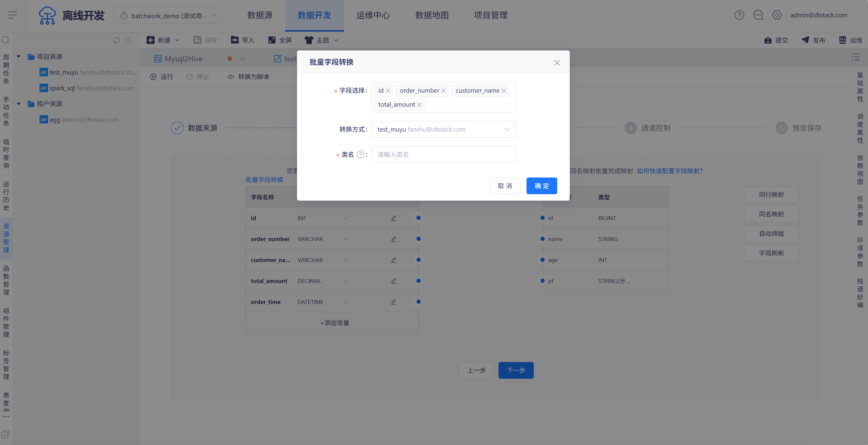868x445 pixels.
Task: Click the 确定 confirm button
Action: click(541, 186)
